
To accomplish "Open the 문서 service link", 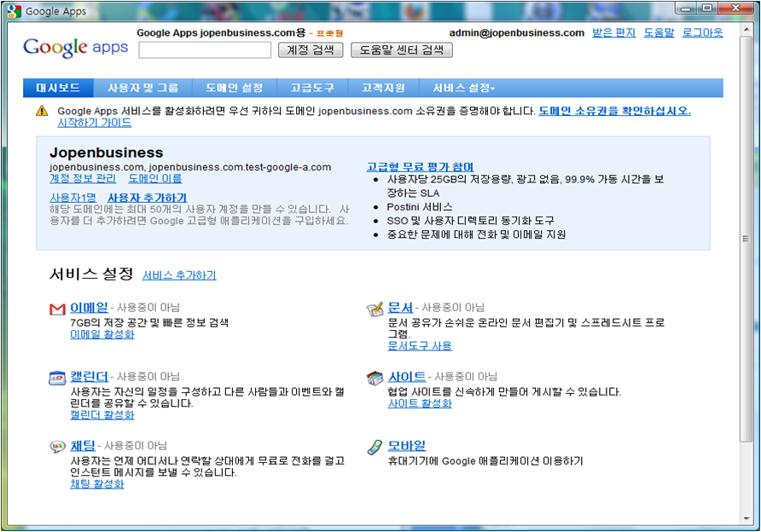I will point(400,308).
